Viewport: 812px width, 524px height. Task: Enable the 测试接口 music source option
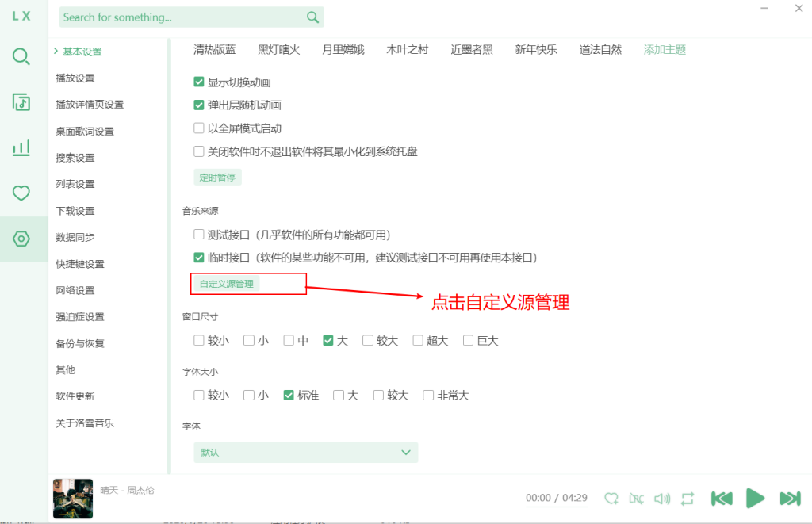click(x=199, y=234)
